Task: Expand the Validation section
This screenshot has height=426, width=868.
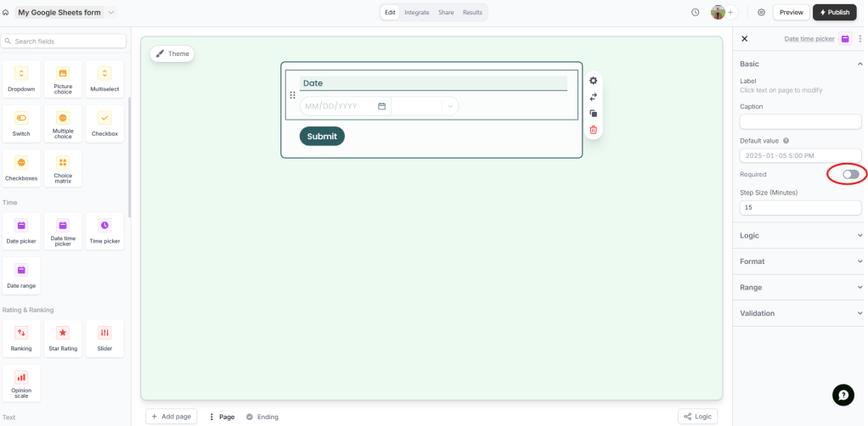Action: [800, 313]
